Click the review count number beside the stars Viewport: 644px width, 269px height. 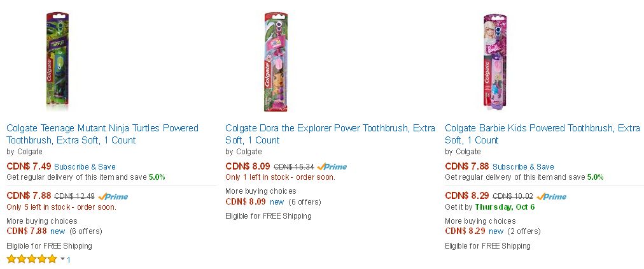[x=69, y=259]
